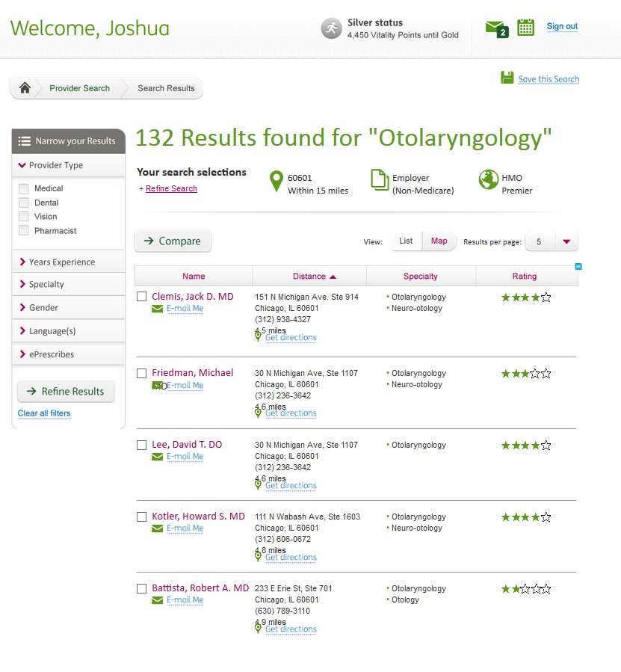Click the Refine Search link

point(171,188)
